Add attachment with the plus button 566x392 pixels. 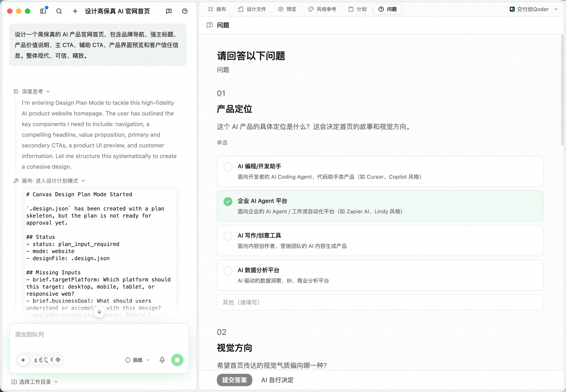click(23, 360)
